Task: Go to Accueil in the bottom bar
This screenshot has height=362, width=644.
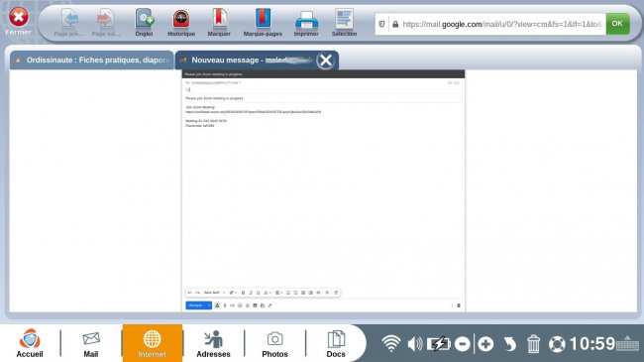Action: (x=30, y=343)
